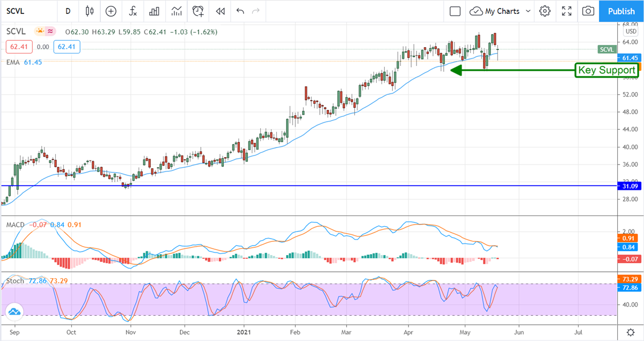Create an alert with the alarm clock icon
This screenshot has height=341, width=644.
click(199, 11)
